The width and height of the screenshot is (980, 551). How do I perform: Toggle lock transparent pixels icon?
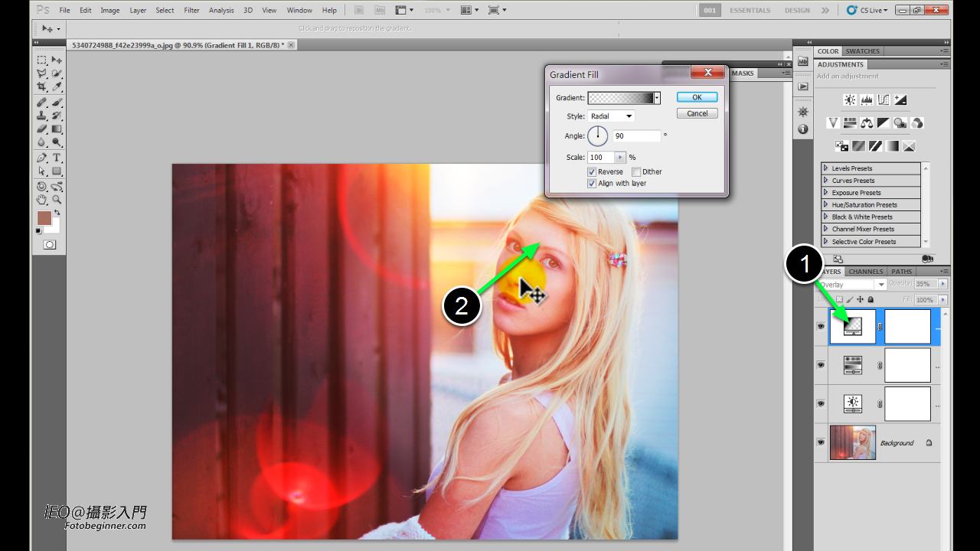[x=839, y=299]
